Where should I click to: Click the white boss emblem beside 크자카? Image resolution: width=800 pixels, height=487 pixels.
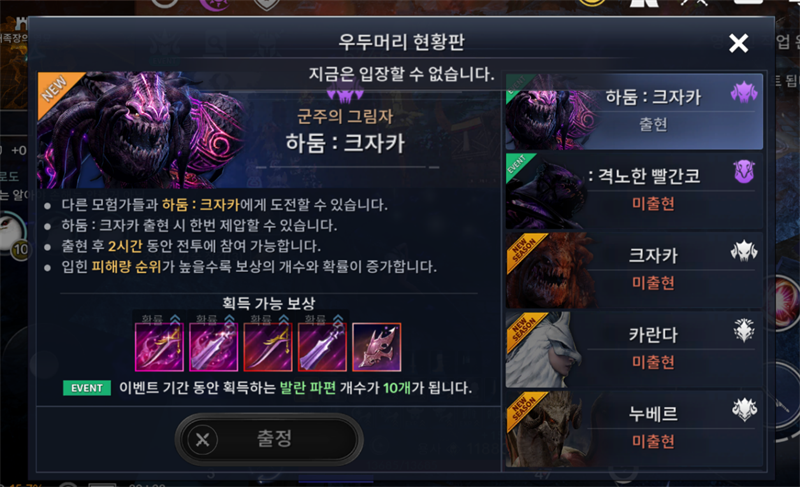(x=744, y=251)
